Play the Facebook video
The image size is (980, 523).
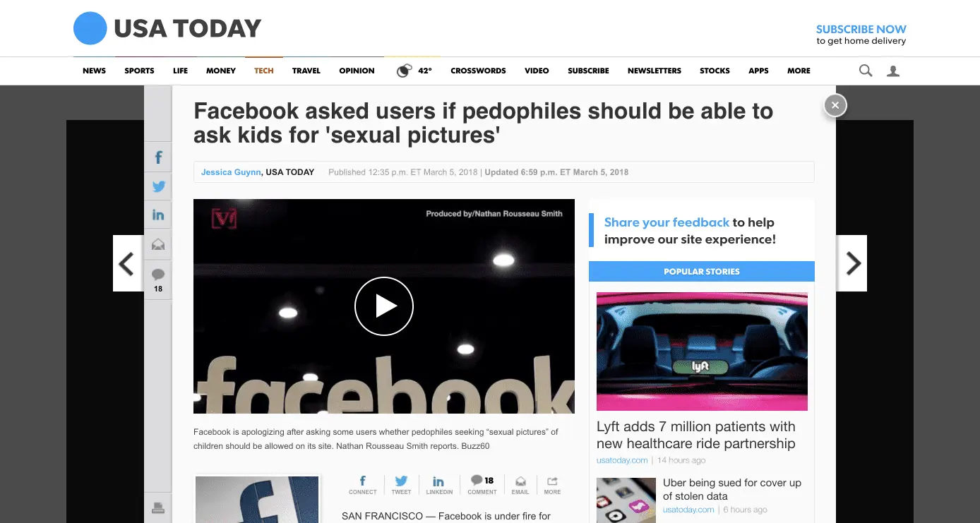[x=383, y=306]
